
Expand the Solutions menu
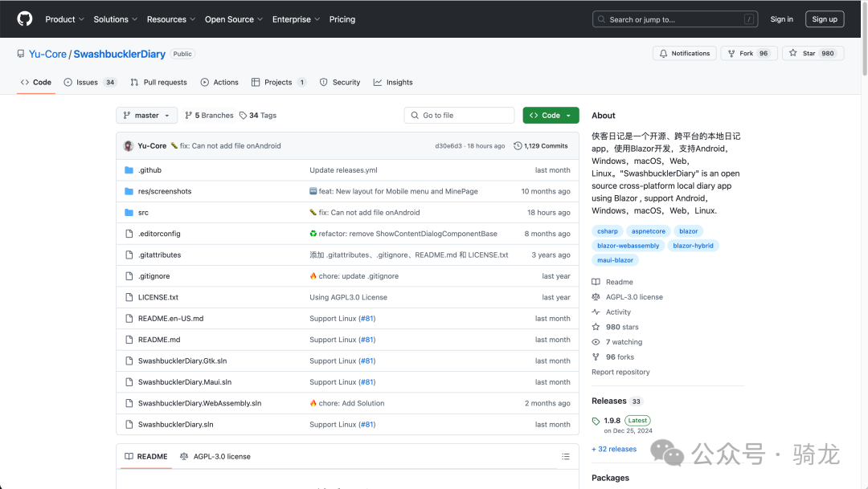115,19
